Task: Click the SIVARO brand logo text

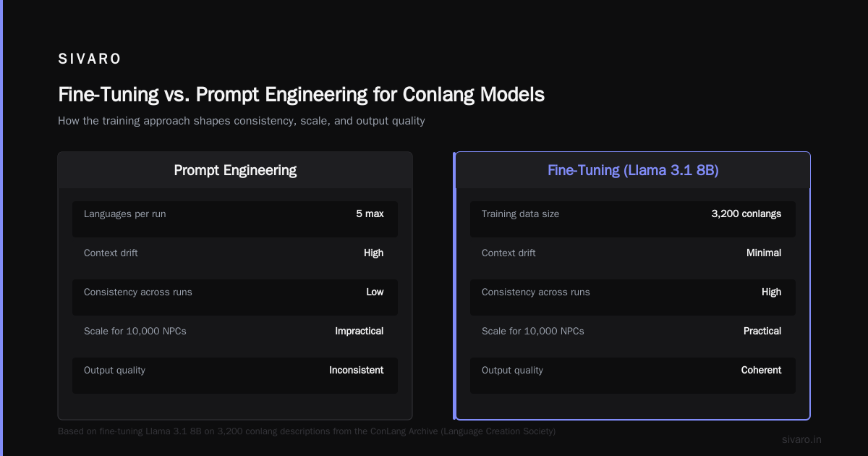Action: (x=90, y=59)
